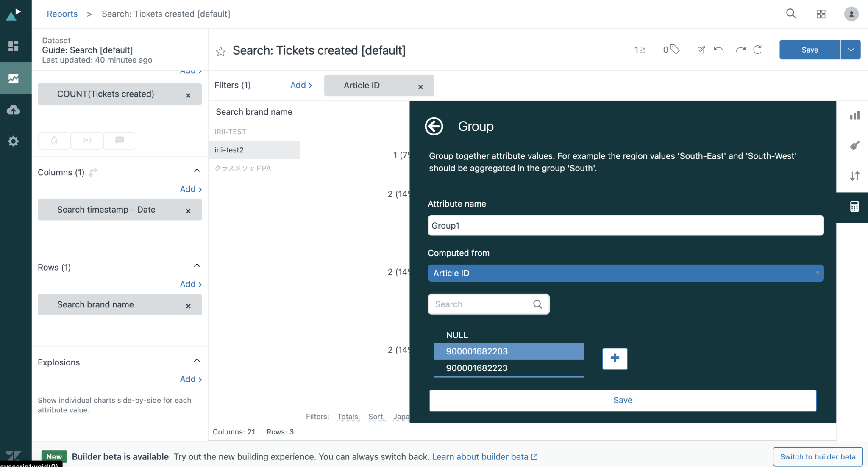Image resolution: width=868 pixels, height=467 pixels.
Task: Open the Chart configuration paintbrush icon
Action: click(x=854, y=146)
